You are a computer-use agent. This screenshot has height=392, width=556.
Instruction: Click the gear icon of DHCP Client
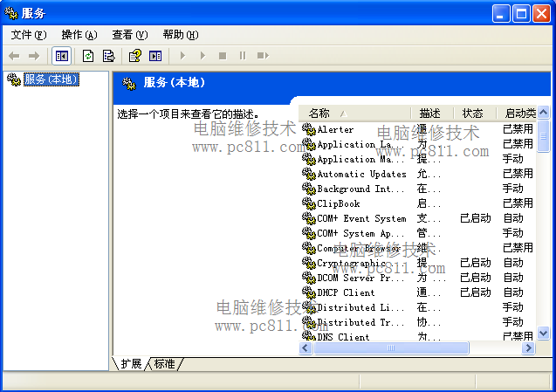click(x=309, y=292)
